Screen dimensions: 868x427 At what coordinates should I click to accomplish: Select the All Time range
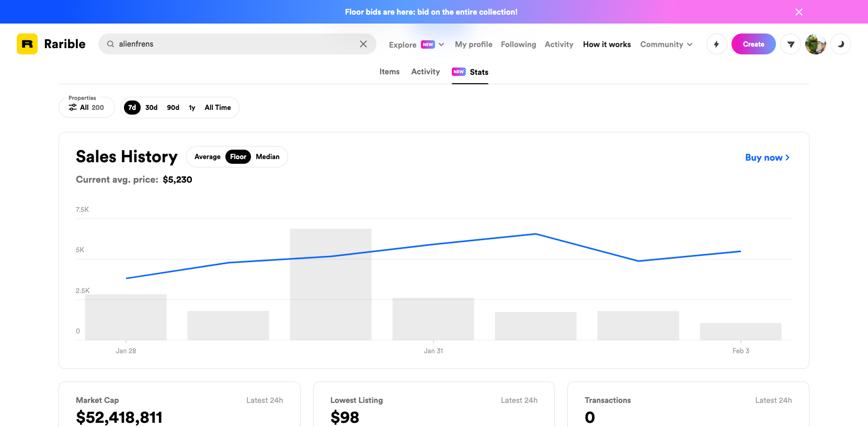click(218, 107)
